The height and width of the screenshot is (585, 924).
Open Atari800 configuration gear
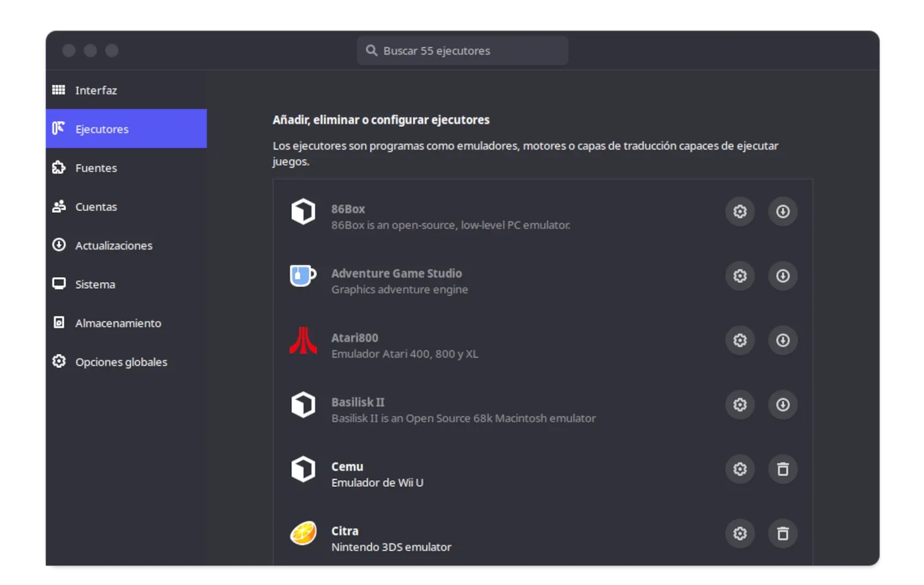(x=740, y=340)
